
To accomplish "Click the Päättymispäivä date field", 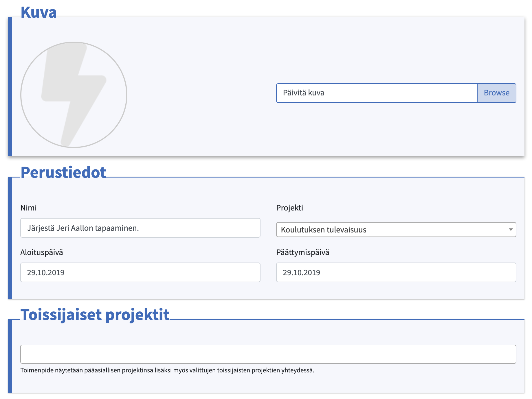I will pyautogui.click(x=396, y=272).
